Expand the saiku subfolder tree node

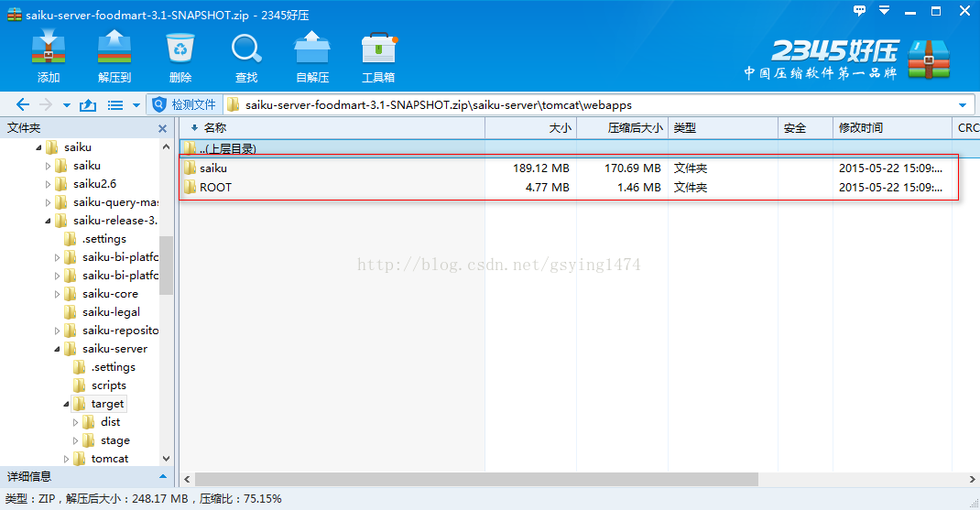(x=49, y=167)
